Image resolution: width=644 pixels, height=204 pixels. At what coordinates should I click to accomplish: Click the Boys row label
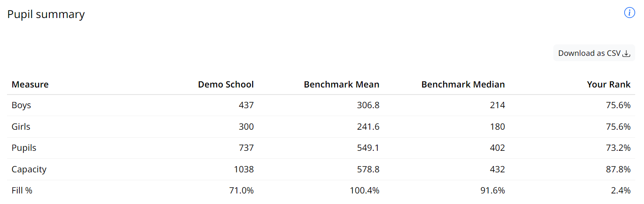(21, 106)
